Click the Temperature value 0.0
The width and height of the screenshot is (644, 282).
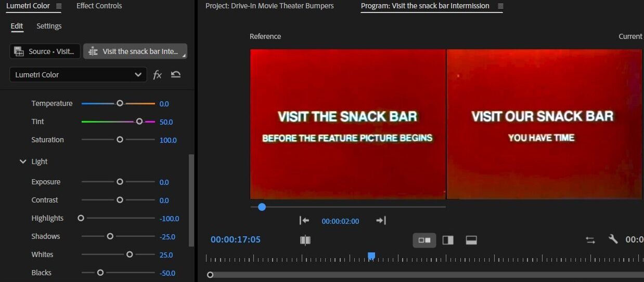point(164,104)
